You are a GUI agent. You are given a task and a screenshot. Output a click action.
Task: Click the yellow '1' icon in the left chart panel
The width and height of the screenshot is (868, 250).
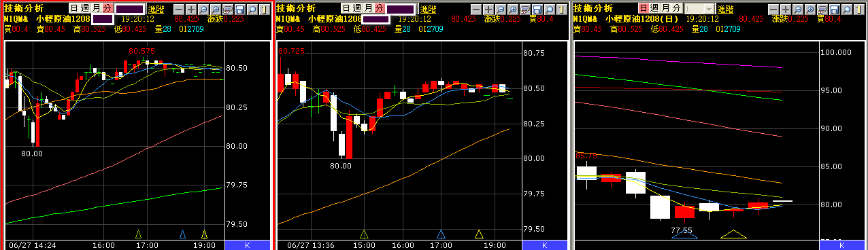pyautogui.click(x=264, y=9)
